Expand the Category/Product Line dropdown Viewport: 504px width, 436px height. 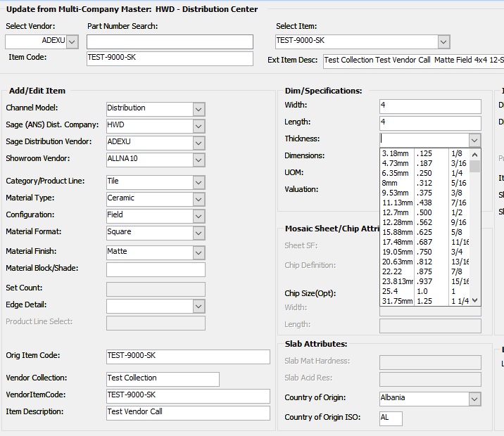click(x=199, y=182)
